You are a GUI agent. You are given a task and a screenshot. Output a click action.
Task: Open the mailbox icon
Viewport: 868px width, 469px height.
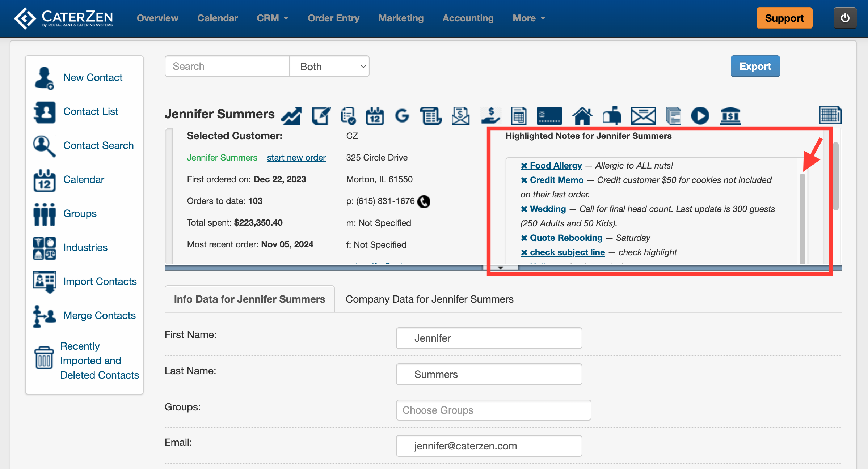[x=611, y=116]
